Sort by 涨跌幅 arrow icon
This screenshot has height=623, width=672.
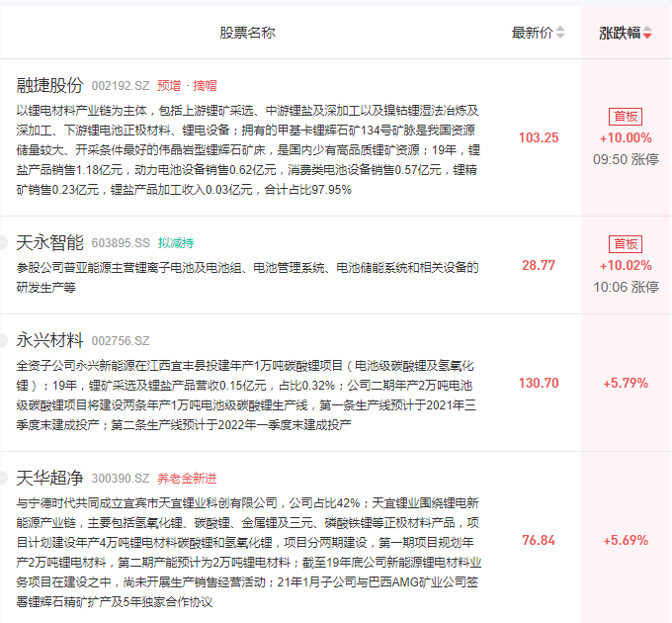tap(647, 34)
